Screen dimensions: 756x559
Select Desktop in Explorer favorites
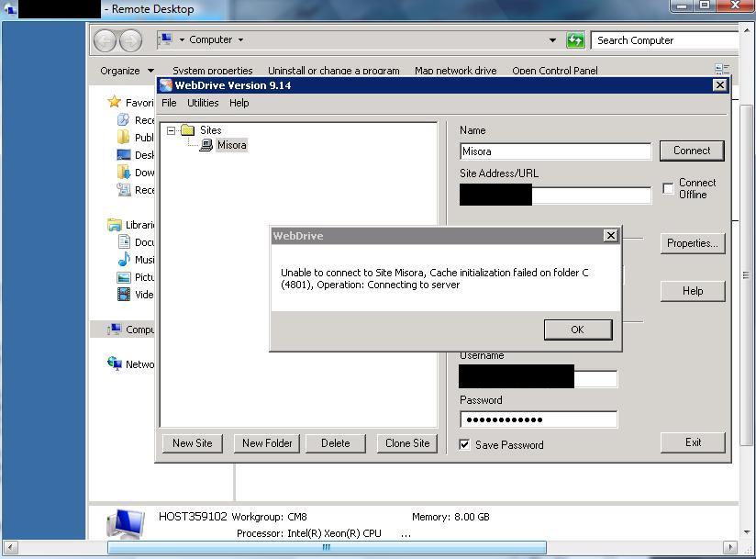[136, 155]
